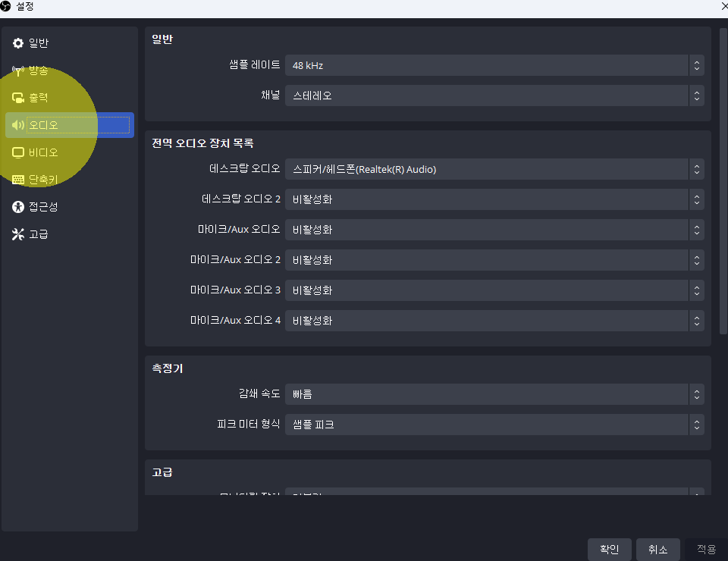728x561 pixels.
Task: Open the 데스크탑 오디오 2 dropdown
Action: point(494,199)
